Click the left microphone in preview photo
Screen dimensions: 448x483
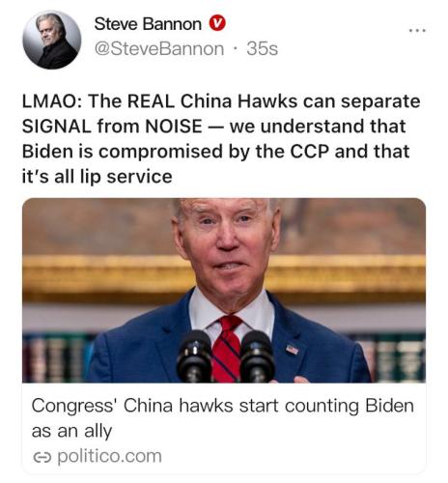click(x=194, y=356)
